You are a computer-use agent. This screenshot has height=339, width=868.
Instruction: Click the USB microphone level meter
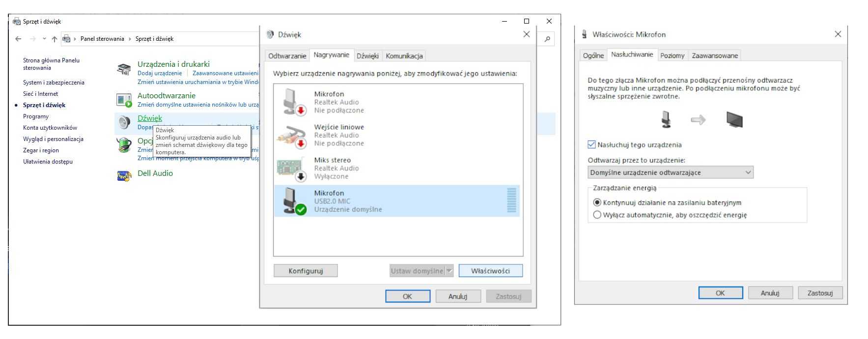tap(511, 200)
